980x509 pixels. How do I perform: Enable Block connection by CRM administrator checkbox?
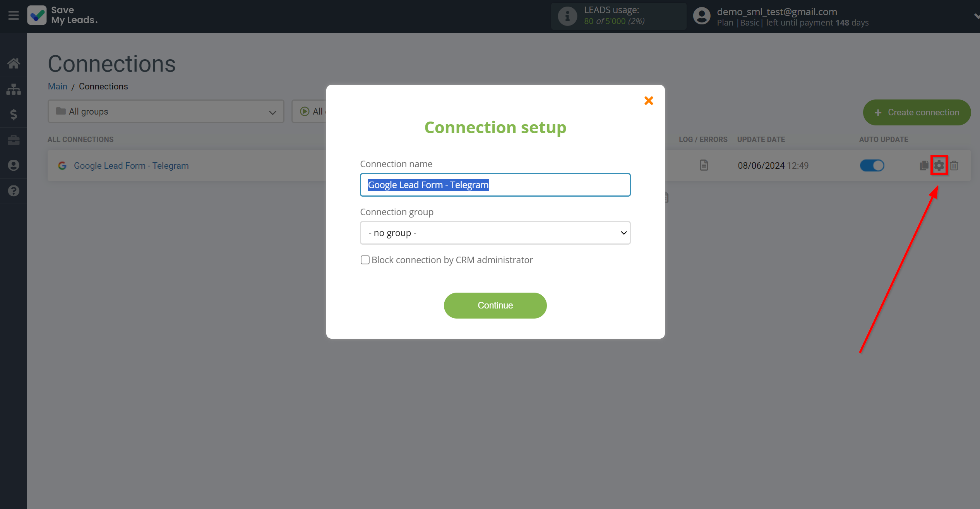click(364, 259)
